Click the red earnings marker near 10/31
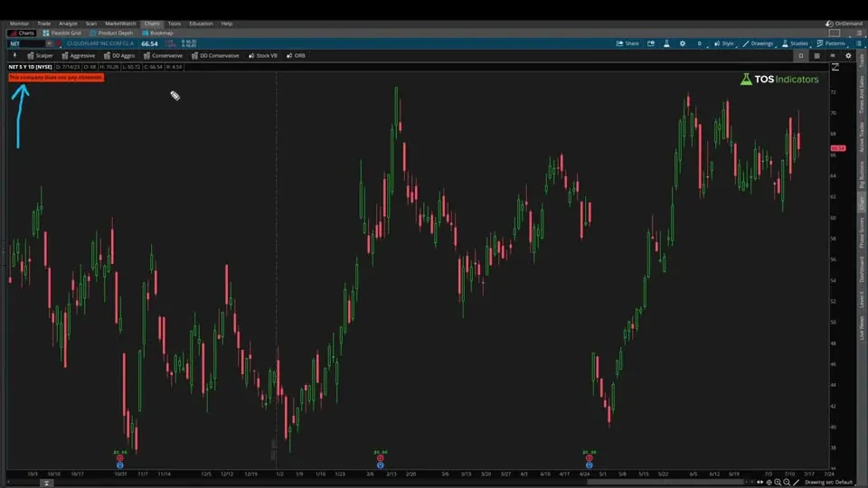 120,458
